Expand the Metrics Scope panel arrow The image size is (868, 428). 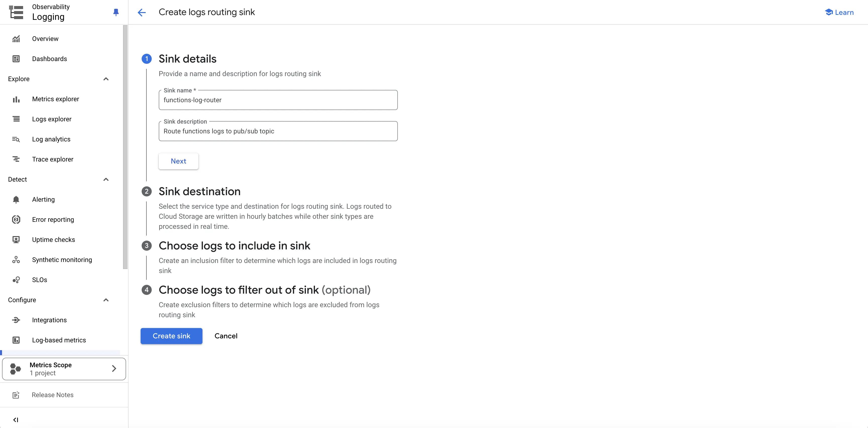pyautogui.click(x=114, y=369)
